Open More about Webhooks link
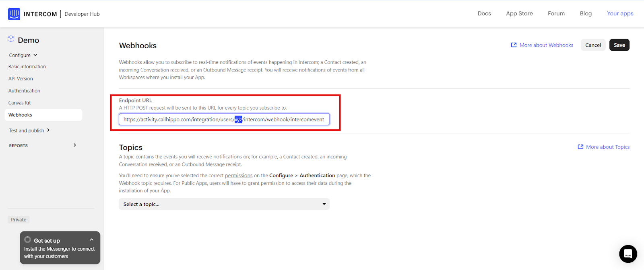The width and height of the screenshot is (644, 270). tap(546, 45)
